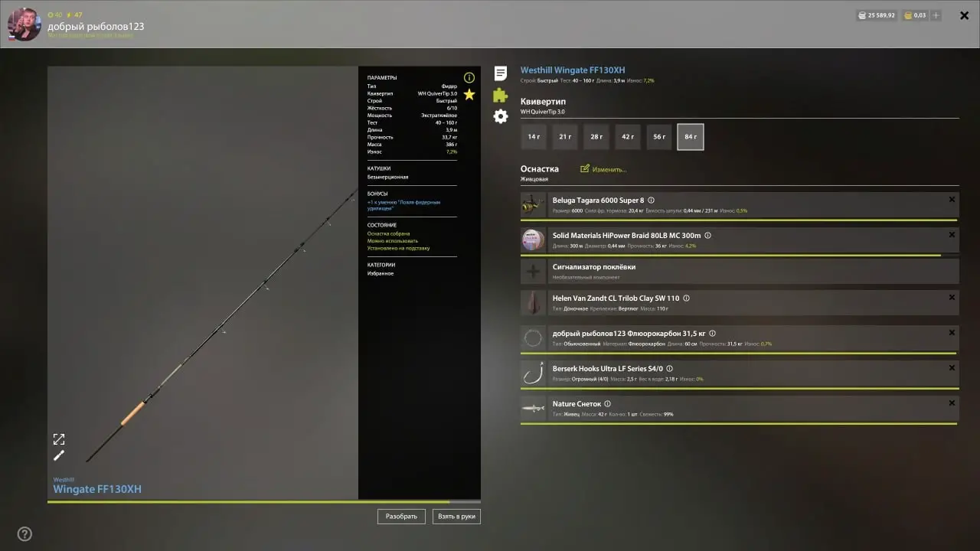Show info for Nature Снеток bait
This screenshot has height=551, width=980.
[607, 404]
